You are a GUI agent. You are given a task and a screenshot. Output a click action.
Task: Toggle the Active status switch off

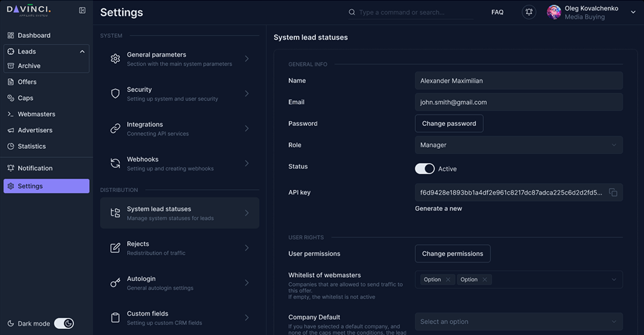(424, 169)
